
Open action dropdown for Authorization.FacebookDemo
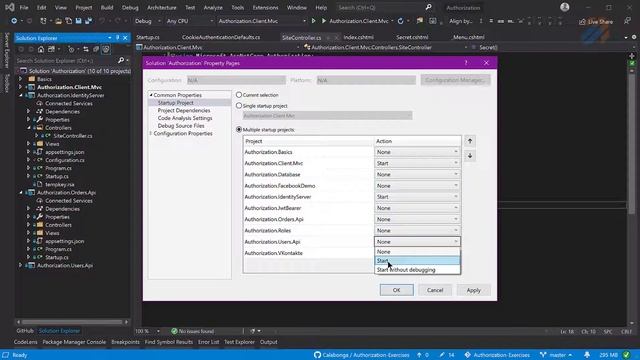(417, 186)
